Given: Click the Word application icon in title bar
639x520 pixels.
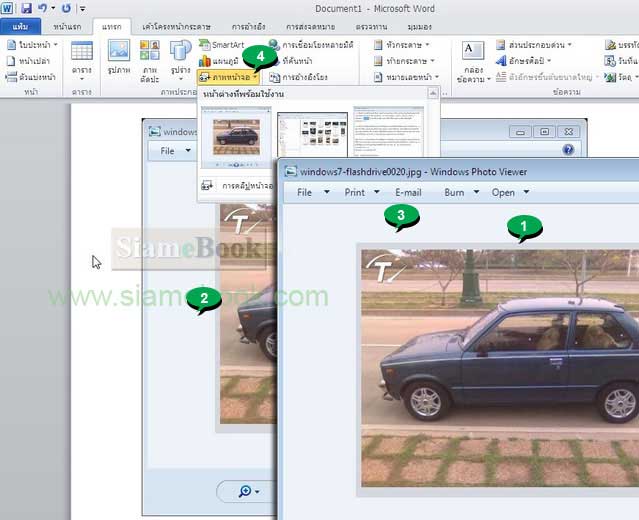Looking at the screenshot, I should [7, 7].
